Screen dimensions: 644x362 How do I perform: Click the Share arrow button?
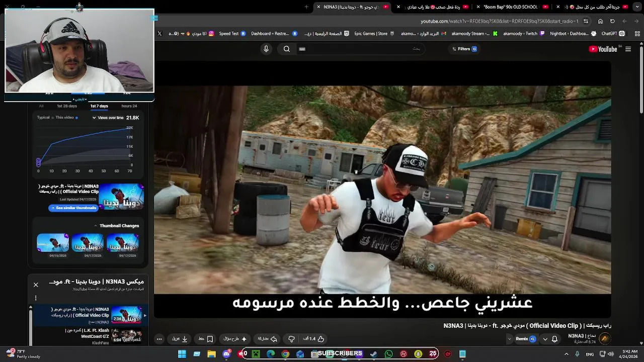pyautogui.click(x=268, y=339)
